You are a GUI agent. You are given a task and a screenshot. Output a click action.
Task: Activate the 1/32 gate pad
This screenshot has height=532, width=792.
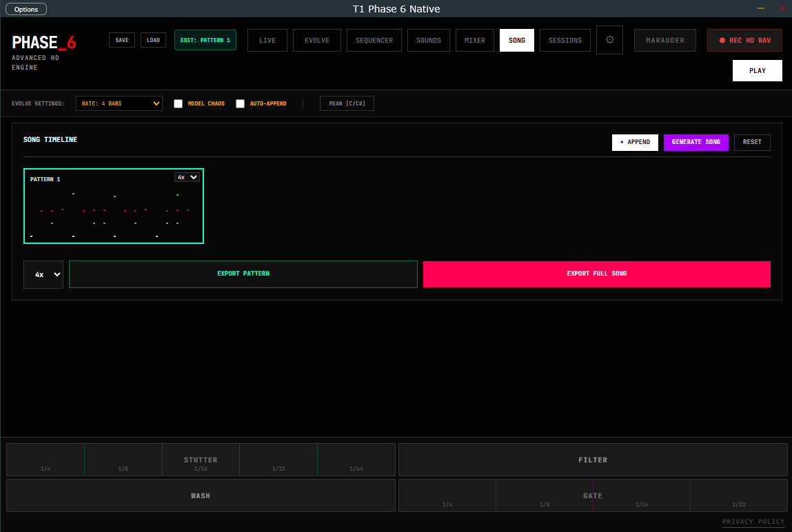point(738,495)
